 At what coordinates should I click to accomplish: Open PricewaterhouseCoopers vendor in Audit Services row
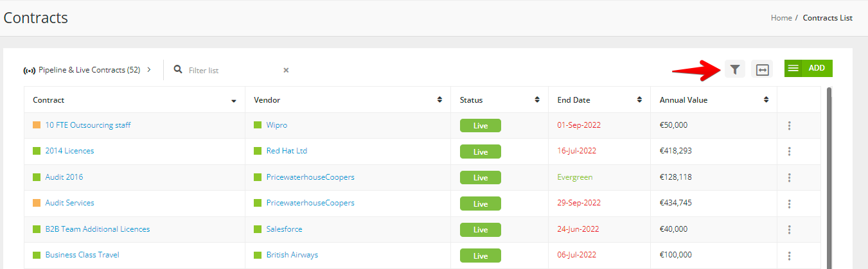click(x=310, y=203)
